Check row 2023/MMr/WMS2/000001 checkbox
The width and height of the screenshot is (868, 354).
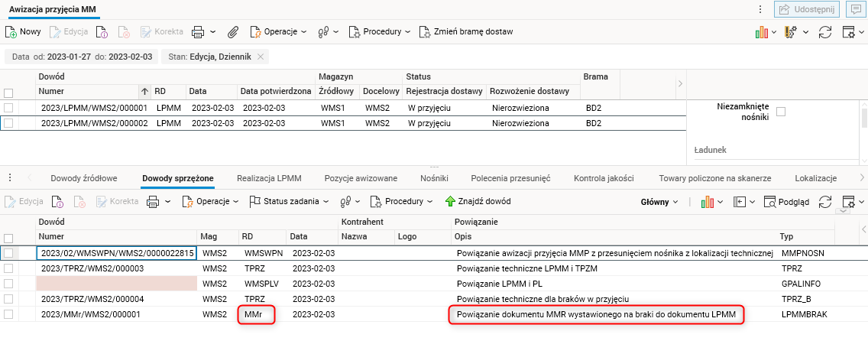tap(8, 314)
